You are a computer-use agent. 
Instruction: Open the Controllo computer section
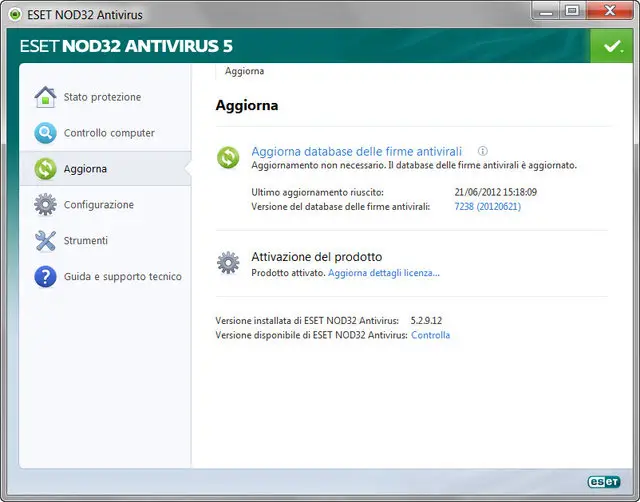105,133
